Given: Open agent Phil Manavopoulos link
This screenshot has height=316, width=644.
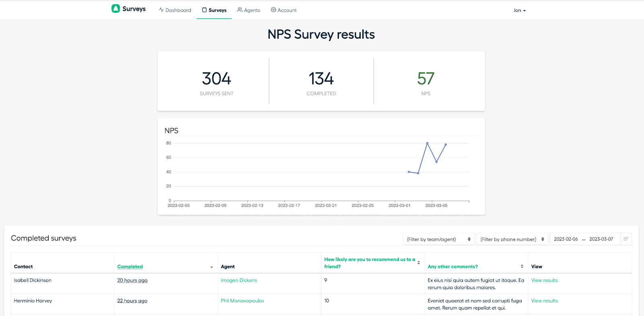Looking at the screenshot, I should (x=242, y=301).
